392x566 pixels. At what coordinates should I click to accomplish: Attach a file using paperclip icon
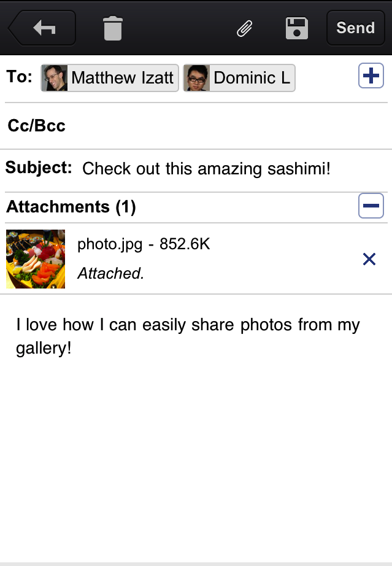245,28
